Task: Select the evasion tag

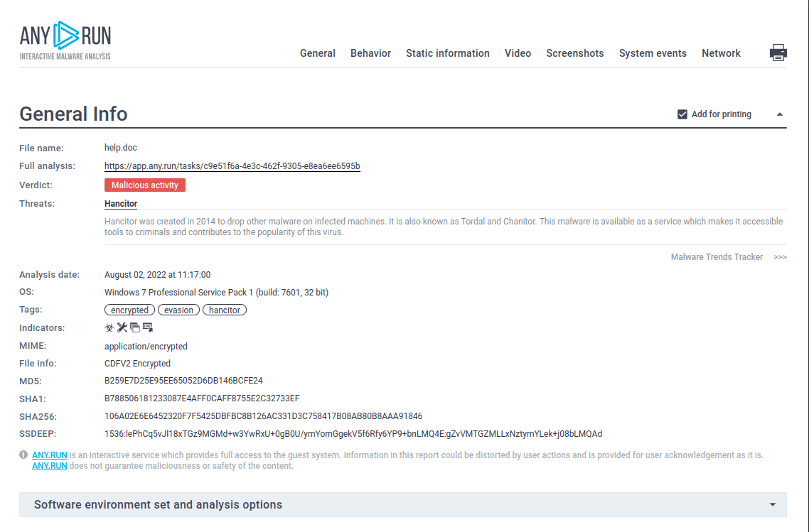Action: pyautogui.click(x=178, y=310)
